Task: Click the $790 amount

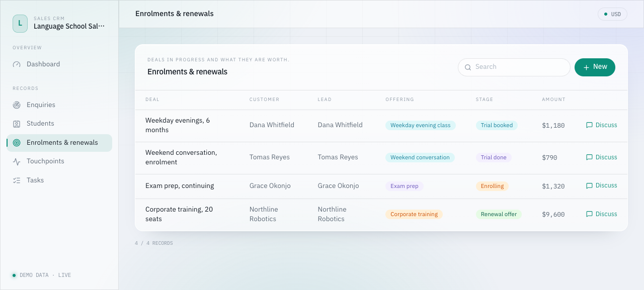Action: click(x=549, y=157)
